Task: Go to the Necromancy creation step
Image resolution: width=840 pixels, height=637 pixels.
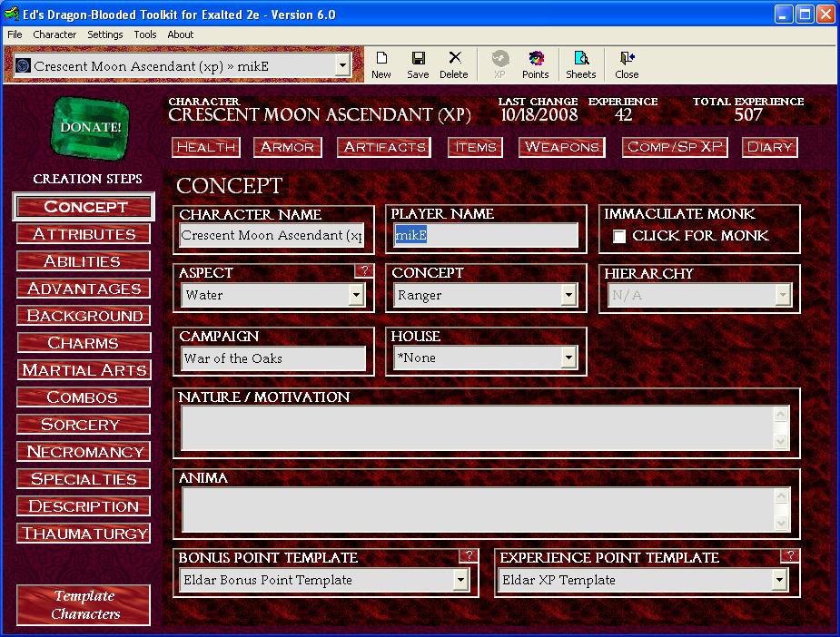Action: coord(84,452)
